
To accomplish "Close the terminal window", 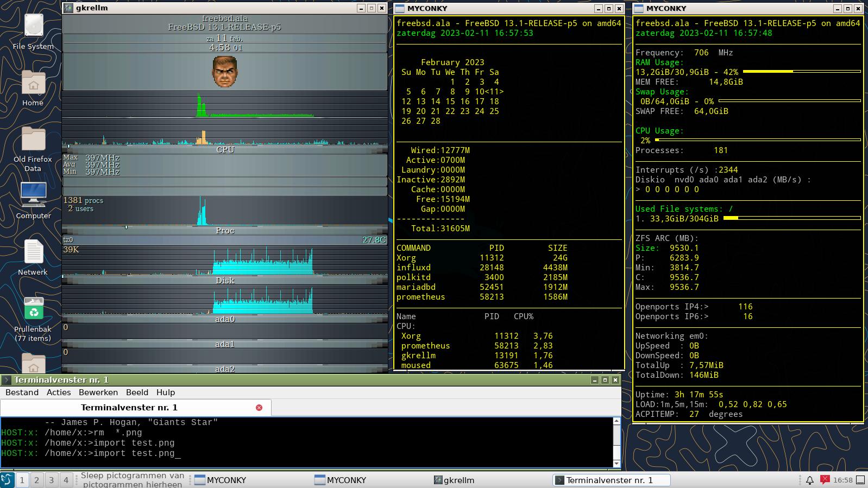I will point(615,380).
